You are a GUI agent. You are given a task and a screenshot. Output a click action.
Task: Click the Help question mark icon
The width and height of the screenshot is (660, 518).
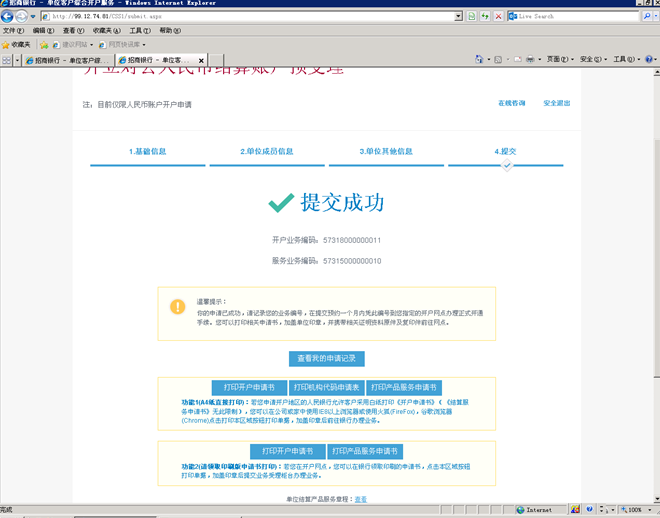click(648, 60)
